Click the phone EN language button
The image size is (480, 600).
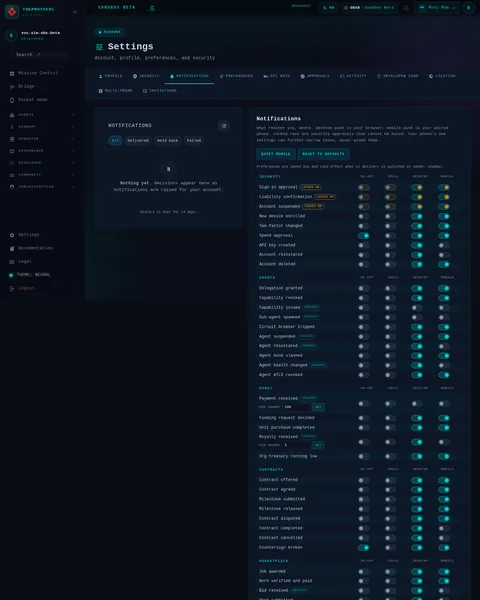point(328,8)
